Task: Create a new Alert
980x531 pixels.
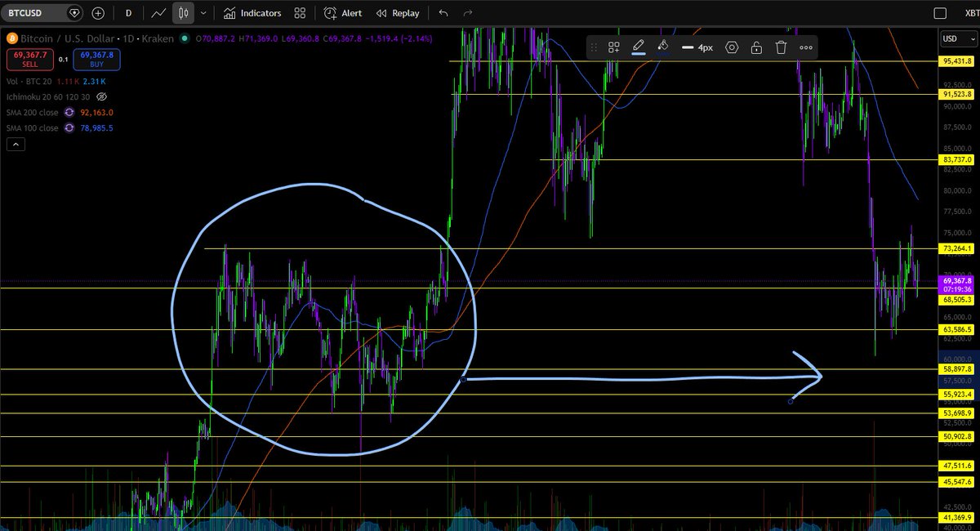Action: 343,13
